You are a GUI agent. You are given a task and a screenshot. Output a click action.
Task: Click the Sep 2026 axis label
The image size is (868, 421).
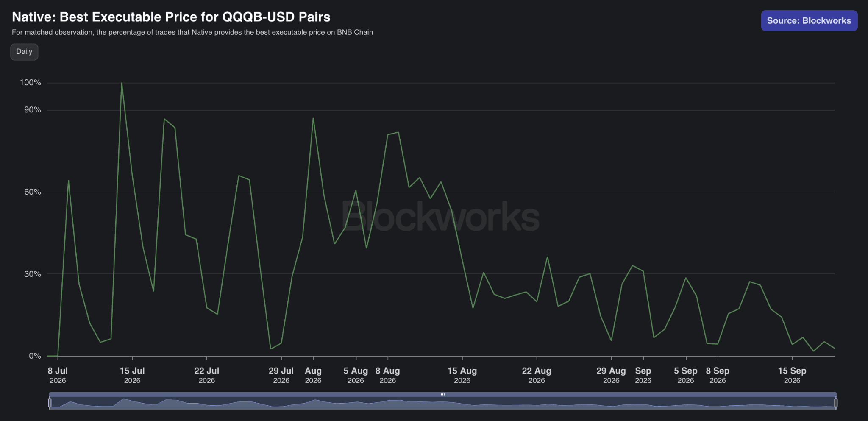643,375
